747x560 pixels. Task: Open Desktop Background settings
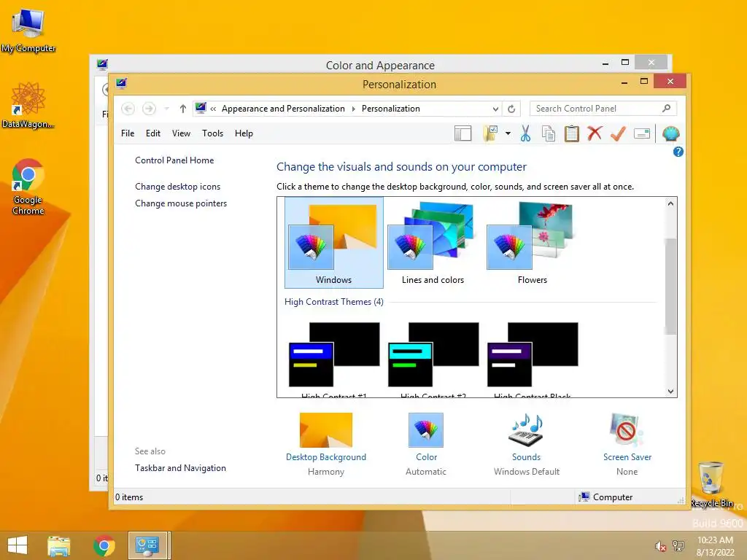point(326,444)
